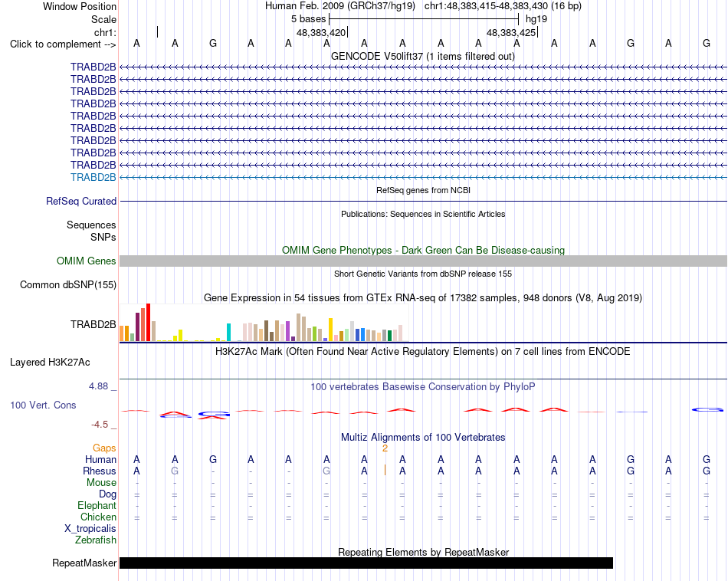Click the 'Publications: Sequences in Scientific Articles' title
Viewport: 728px width, 581px height.
click(x=423, y=214)
